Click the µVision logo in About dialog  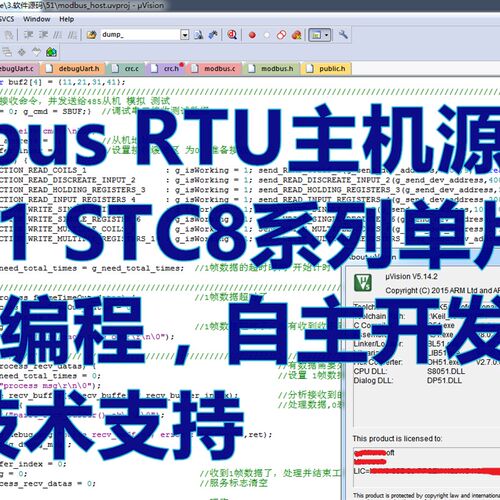(x=363, y=283)
